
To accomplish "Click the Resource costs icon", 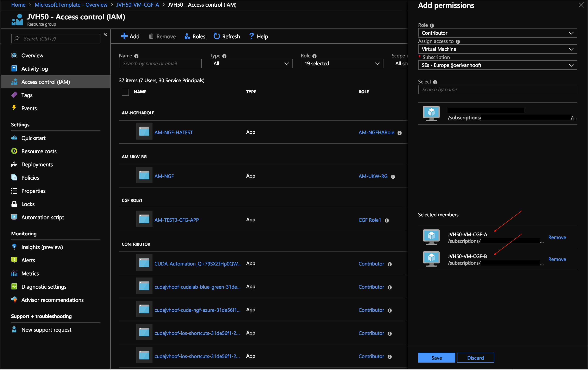I will pos(14,151).
